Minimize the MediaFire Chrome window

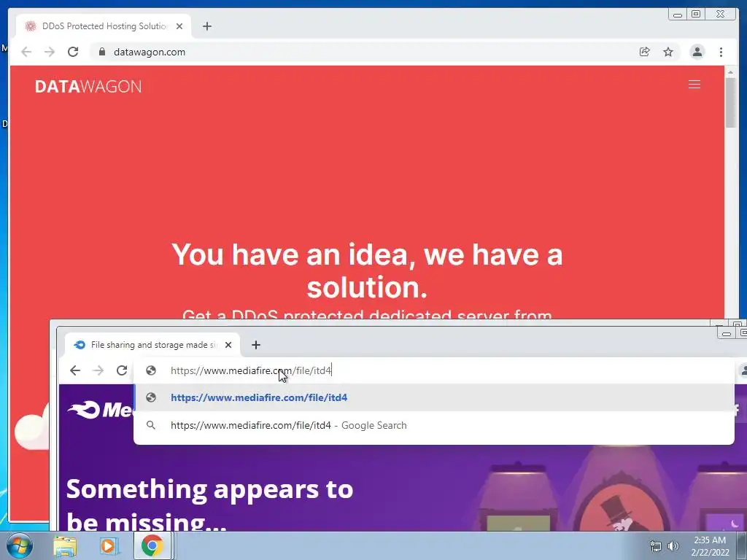tap(727, 333)
